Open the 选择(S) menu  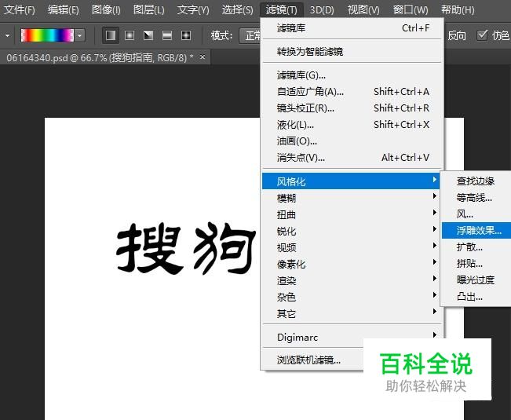[x=237, y=9]
